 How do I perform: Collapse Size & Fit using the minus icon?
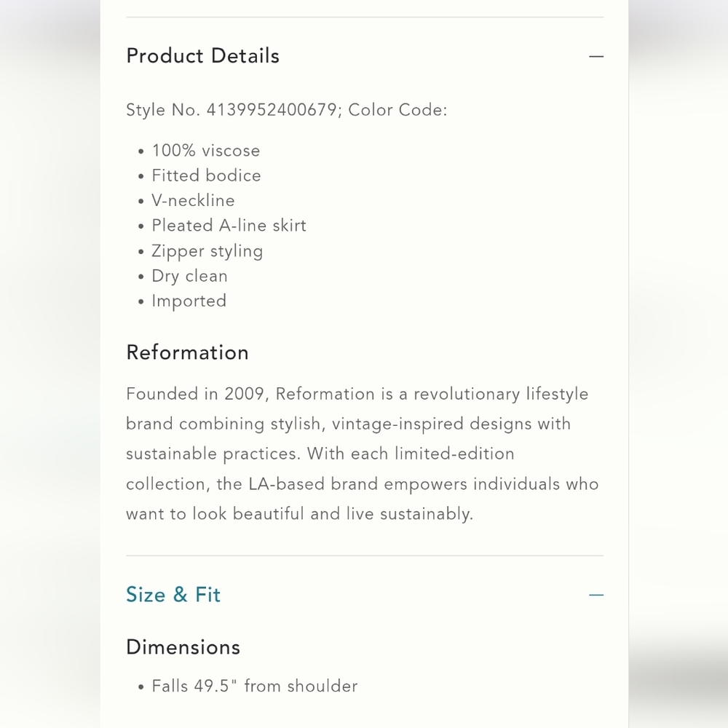[596, 595]
